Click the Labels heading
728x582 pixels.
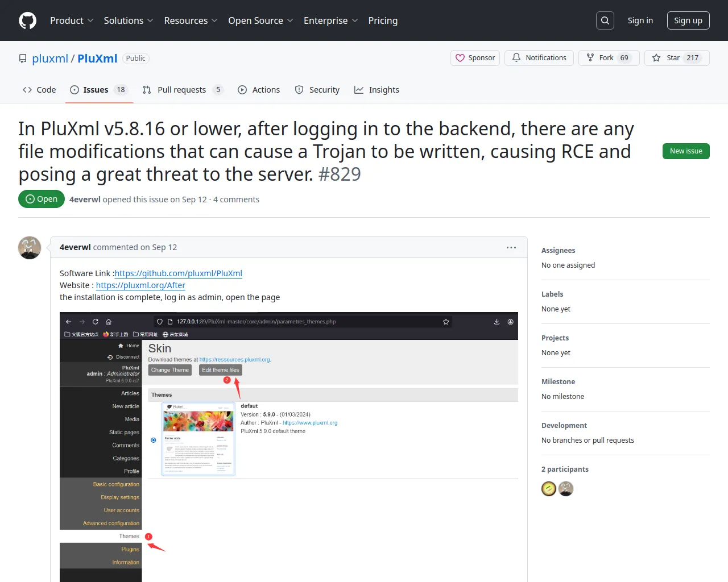(x=552, y=294)
